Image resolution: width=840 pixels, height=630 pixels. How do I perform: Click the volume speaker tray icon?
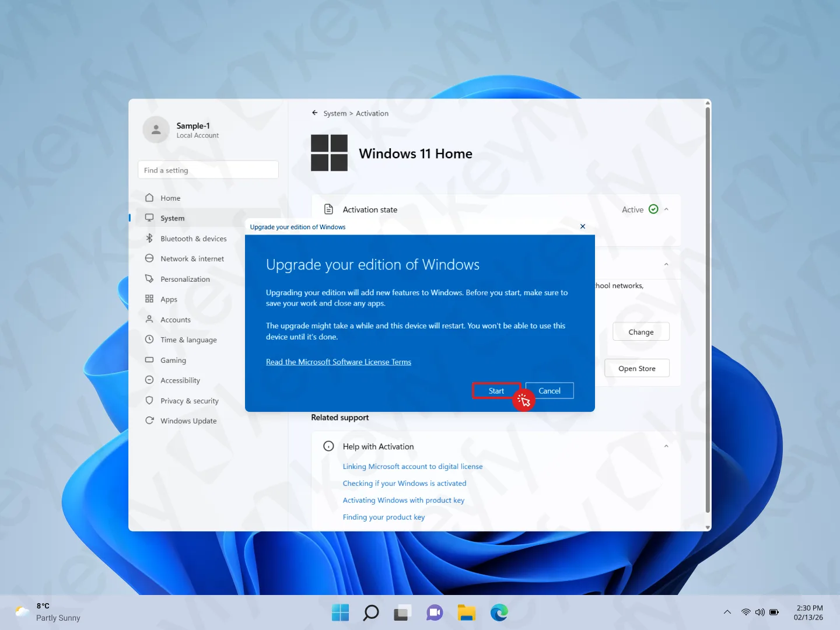pyautogui.click(x=759, y=612)
